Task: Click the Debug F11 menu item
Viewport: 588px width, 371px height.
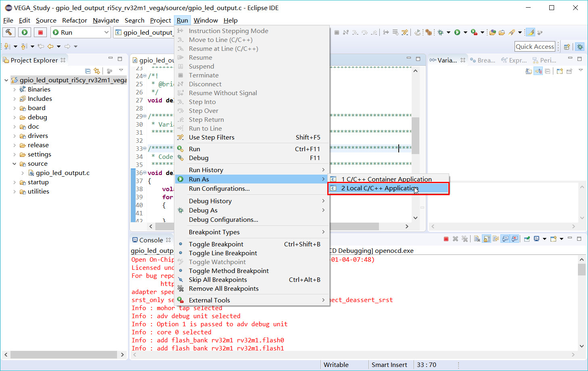Action: (x=252, y=158)
